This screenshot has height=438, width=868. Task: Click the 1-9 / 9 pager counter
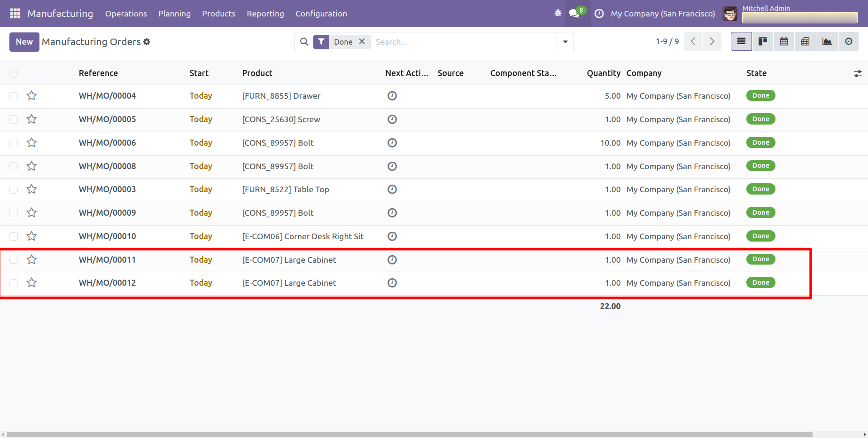[667, 41]
